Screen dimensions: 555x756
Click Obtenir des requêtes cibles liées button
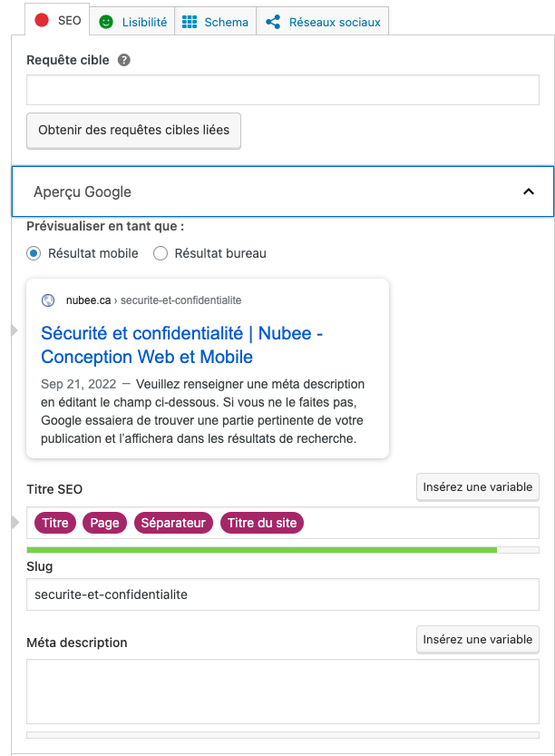pyautogui.click(x=133, y=130)
